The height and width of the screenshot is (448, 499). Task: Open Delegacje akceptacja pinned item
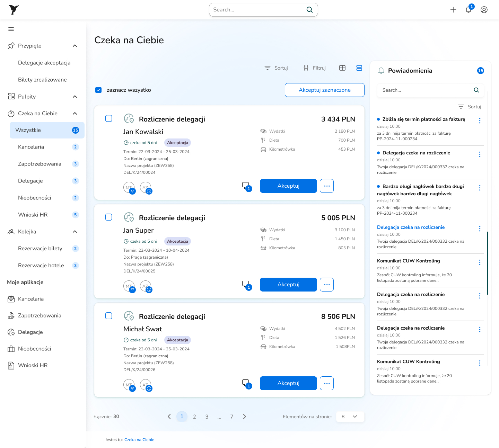click(44, 63)
